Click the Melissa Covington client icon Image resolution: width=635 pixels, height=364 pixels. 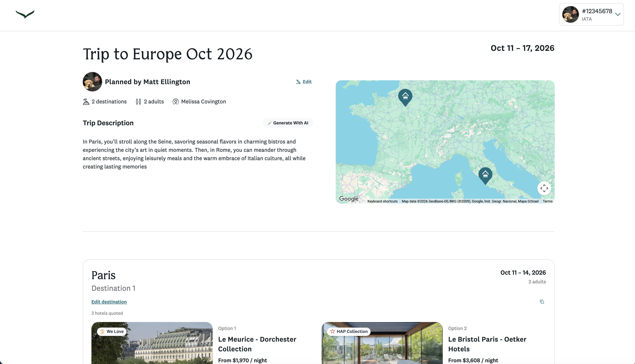tap(176, 102)
